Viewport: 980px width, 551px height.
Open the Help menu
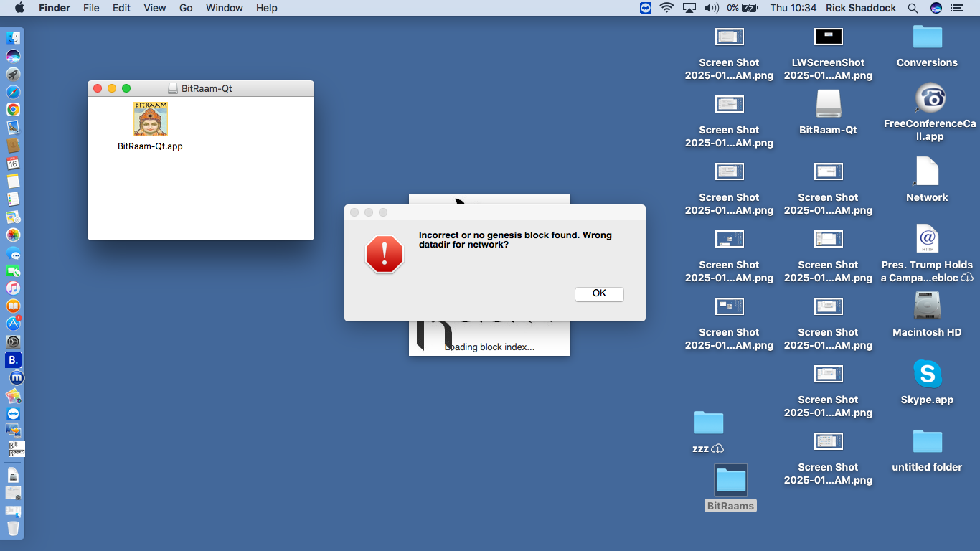pos(266,8)
